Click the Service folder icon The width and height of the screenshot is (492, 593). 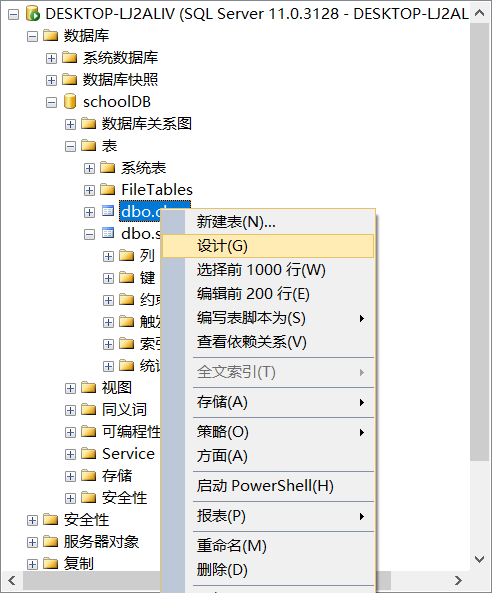click(x=88, y=453)
